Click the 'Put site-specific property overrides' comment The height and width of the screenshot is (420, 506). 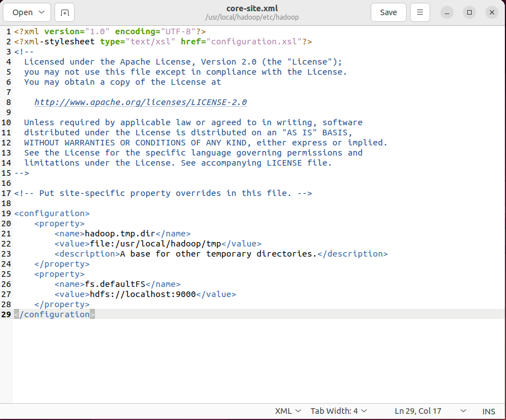click(x=163, y=193)
